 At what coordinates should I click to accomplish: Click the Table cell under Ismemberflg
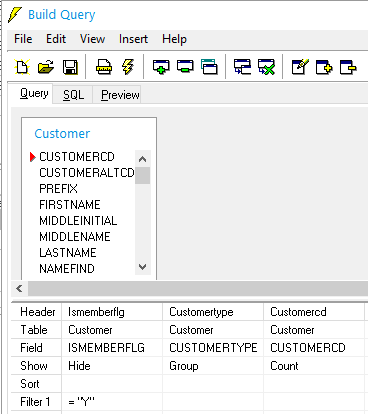(x=112, y=330)
